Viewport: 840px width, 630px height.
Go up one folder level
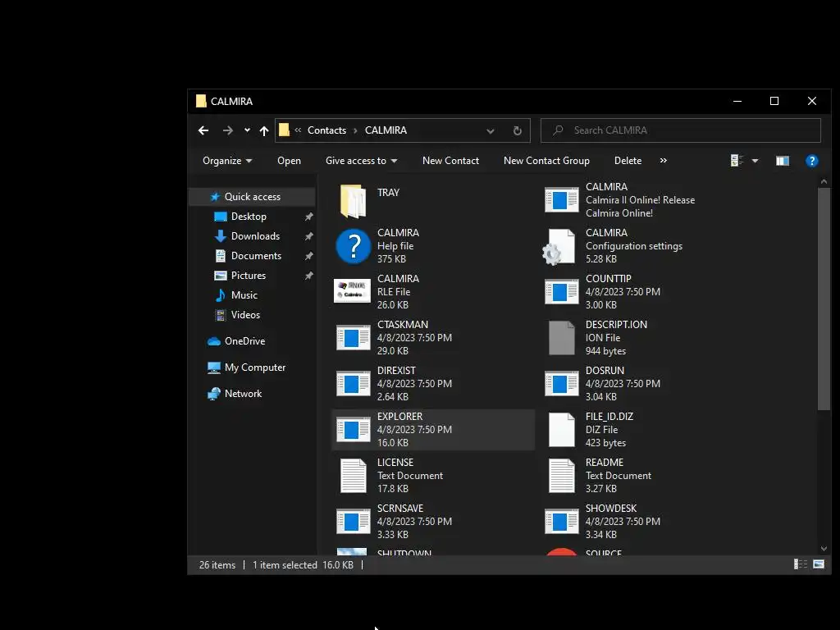(263, 130)
